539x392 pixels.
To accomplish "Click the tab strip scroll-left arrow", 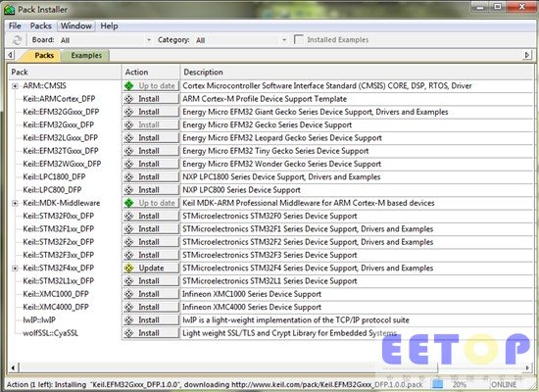I will tap(11, 55).
